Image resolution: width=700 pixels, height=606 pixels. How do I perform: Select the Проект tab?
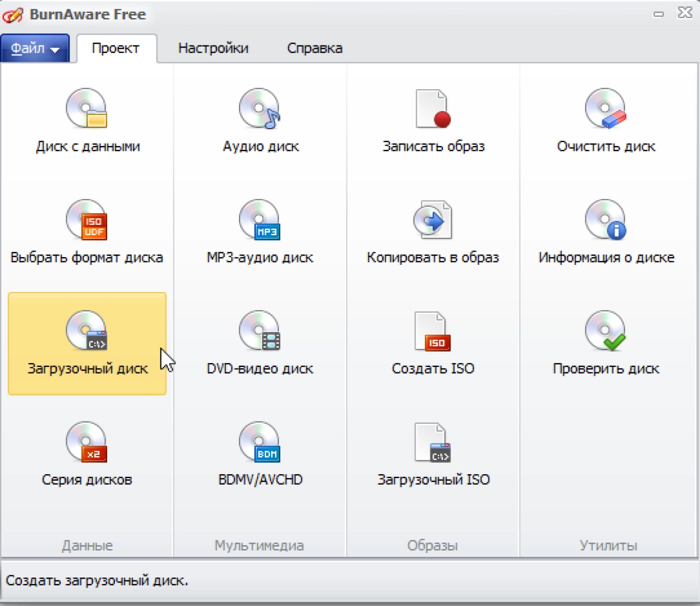pos(116,48)
